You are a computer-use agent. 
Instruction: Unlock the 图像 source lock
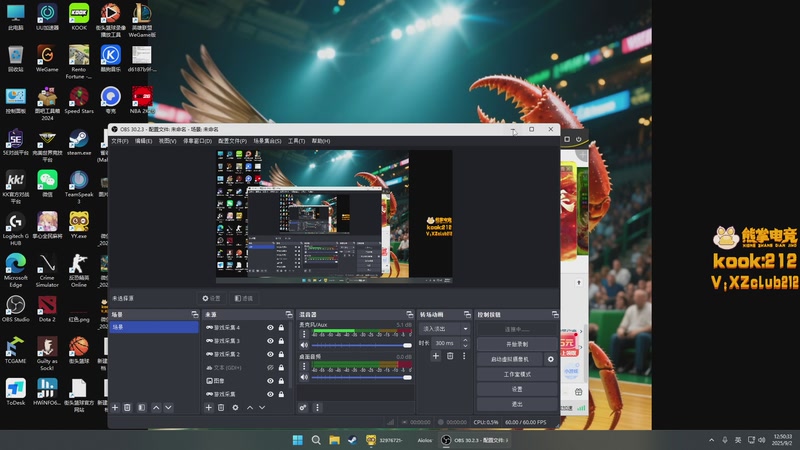point(281,381)
